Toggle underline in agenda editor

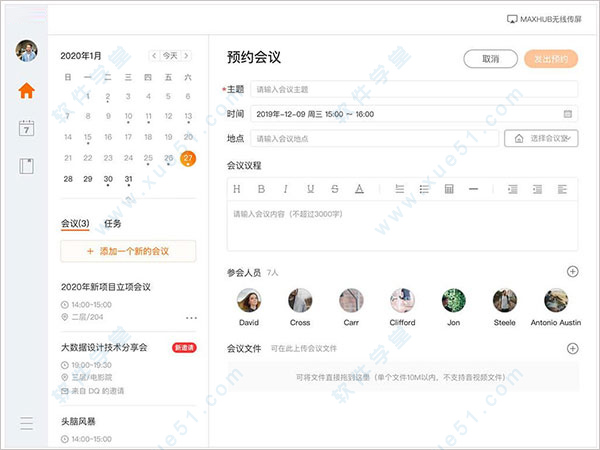coord(310,189)
